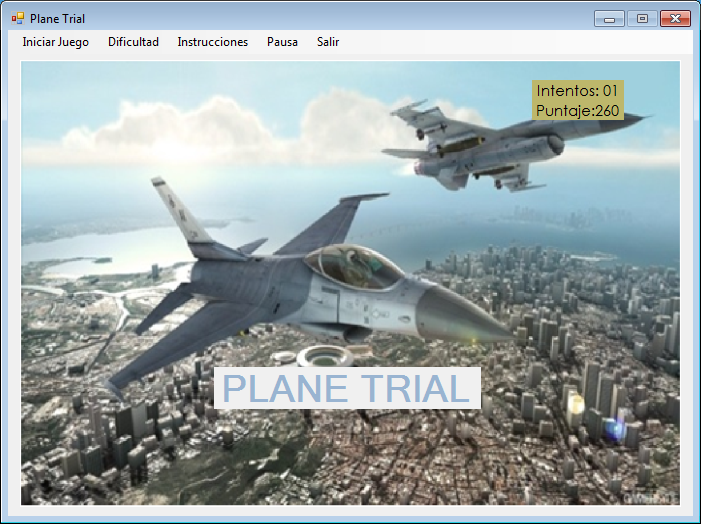Click the PLANE TRIAL title banner
Image resolution: width=701 pixels, height=524 pixels.
(x=347, y=388)
